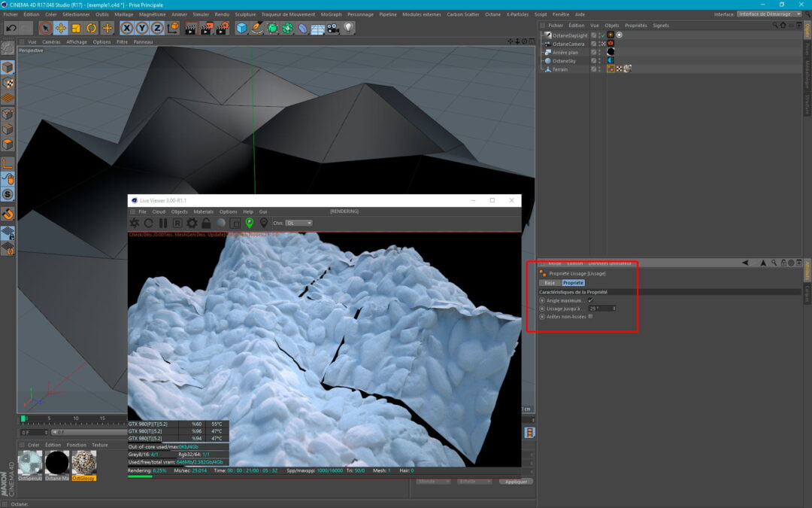812x508 pixels.
Task: Click the light bulb icon
Action: [349, 28]
